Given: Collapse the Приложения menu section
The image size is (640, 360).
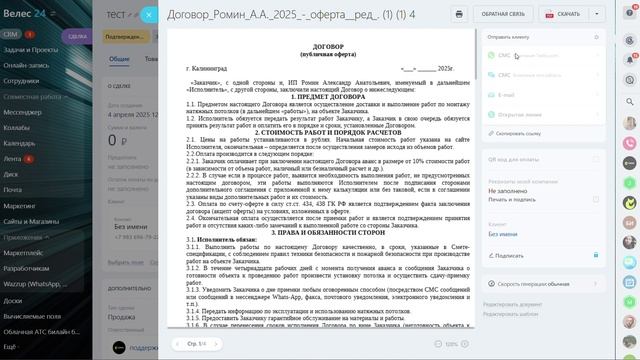Looking at the screenshot, I should point(26,237).
